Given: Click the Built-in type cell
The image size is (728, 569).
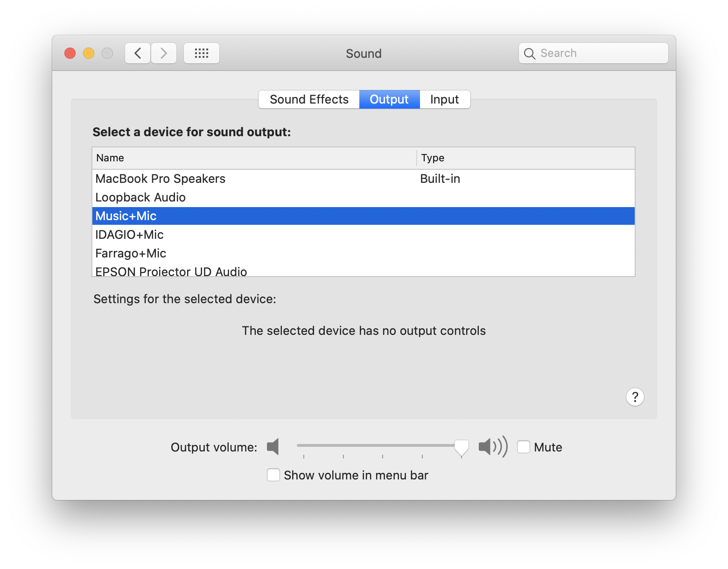Looking at the screenshot, I should 440,179.
